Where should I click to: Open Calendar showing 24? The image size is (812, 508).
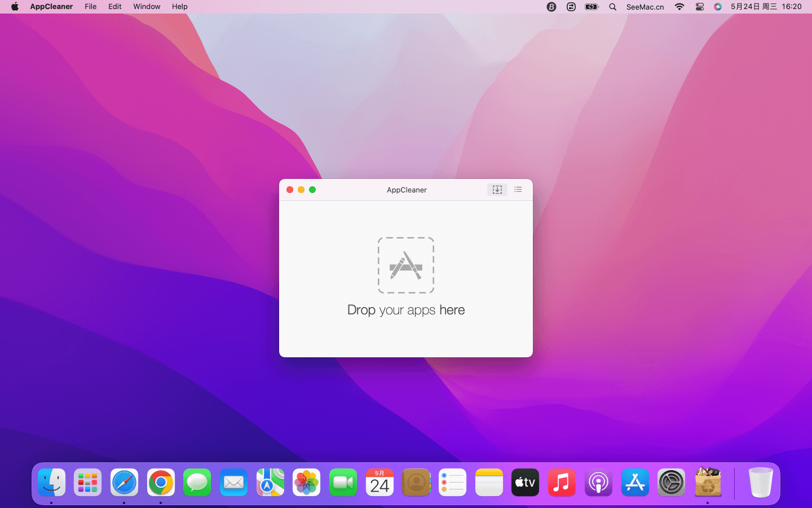pos(379,483)
